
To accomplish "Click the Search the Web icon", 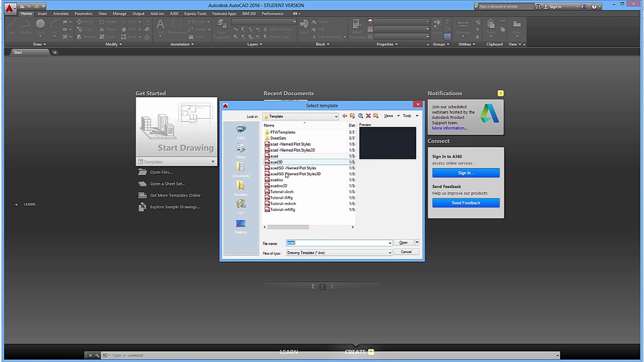I will 360,116.
